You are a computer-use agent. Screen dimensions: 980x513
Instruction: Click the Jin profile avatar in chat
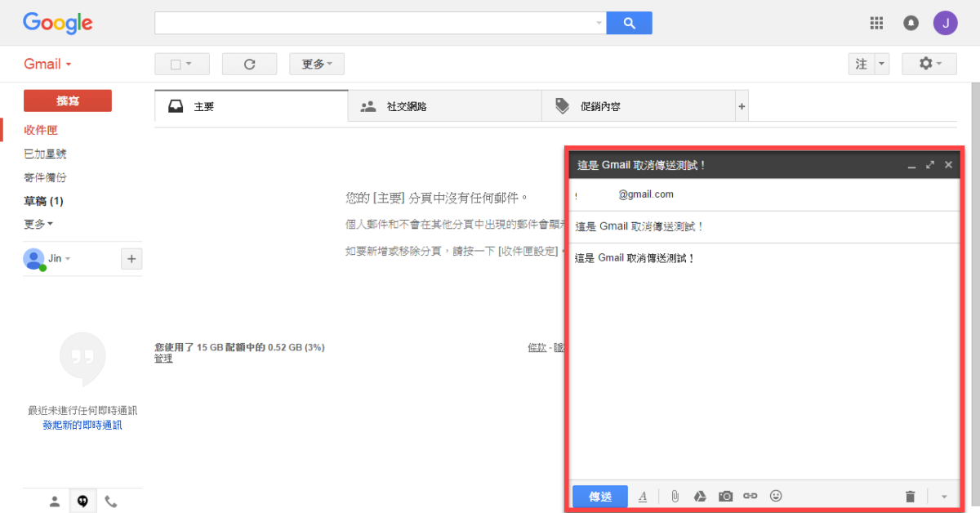coord(33,259)
